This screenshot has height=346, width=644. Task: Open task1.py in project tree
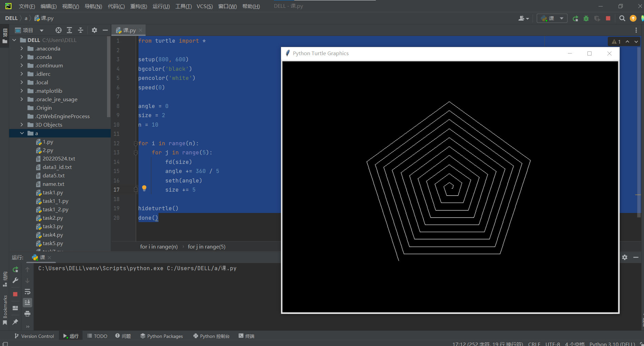point(53,192)
